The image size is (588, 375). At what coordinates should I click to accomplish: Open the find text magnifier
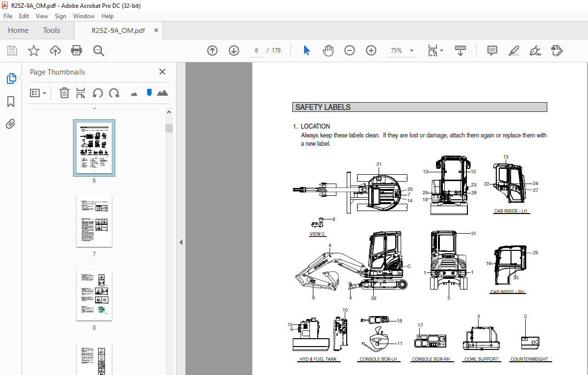(x=99, y=51)
